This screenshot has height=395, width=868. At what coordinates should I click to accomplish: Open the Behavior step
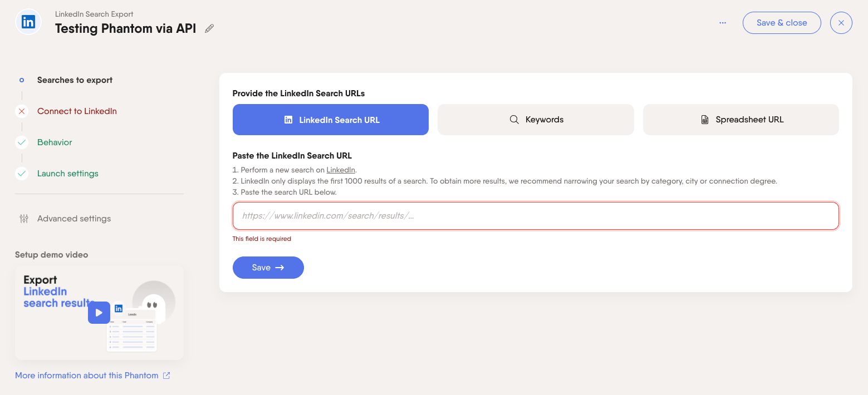coord(55,142)
